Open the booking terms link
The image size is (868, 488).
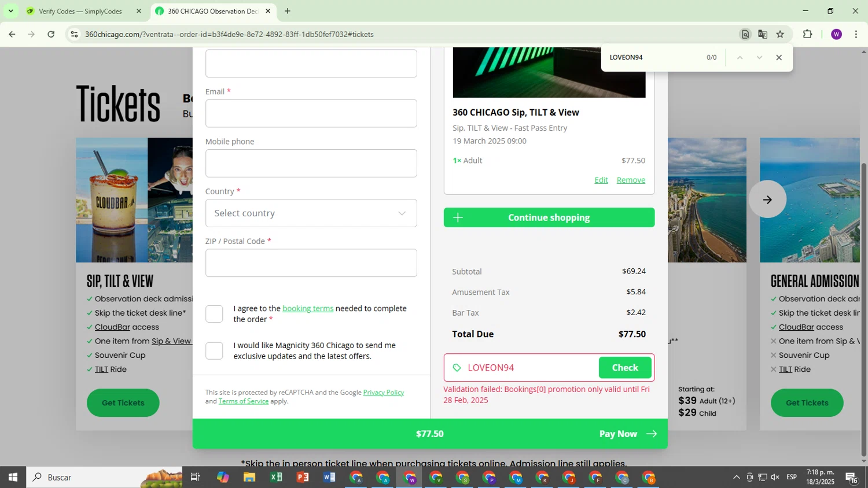tap(308, 309)
